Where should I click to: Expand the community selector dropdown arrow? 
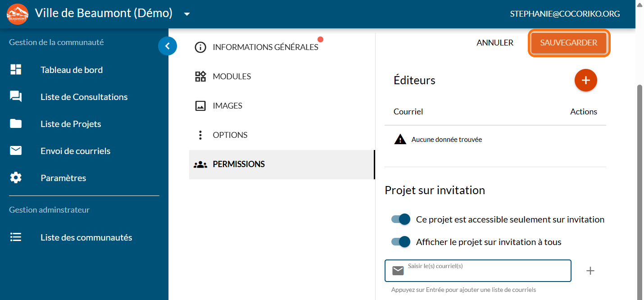click(187, 14)
